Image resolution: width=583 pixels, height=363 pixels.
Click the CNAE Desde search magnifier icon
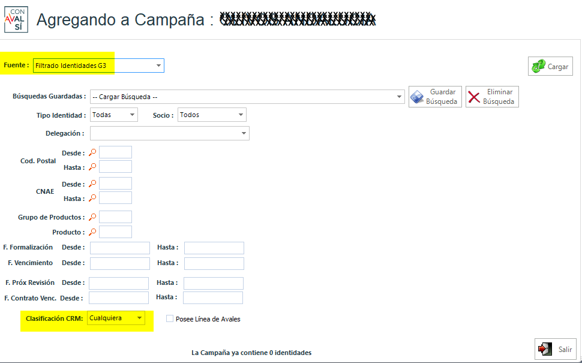click(92, 184)
